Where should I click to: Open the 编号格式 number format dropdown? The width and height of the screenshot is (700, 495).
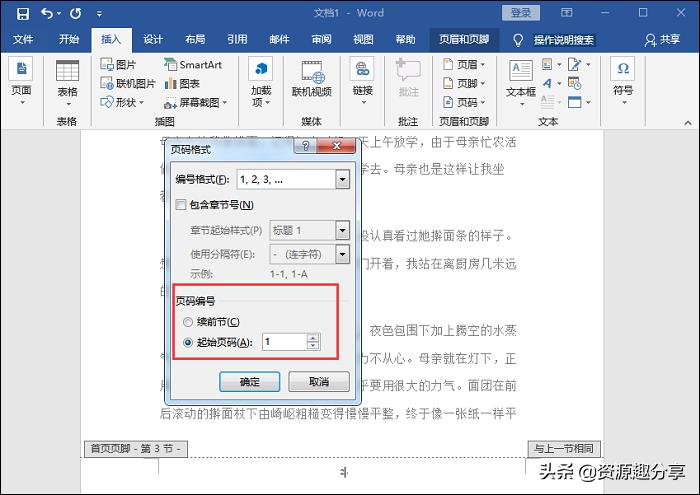pyautogui.click(x=342, y=179)
